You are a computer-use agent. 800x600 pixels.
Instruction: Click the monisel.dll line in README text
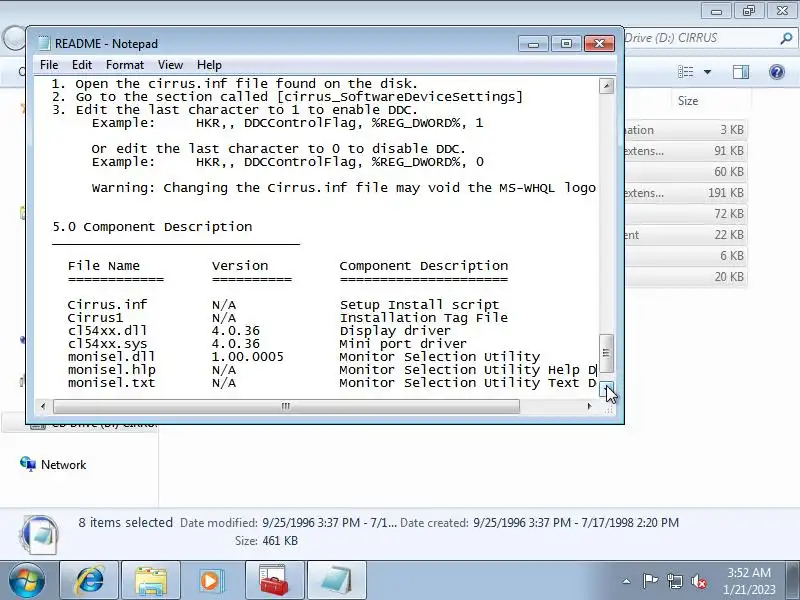point(304,357)
